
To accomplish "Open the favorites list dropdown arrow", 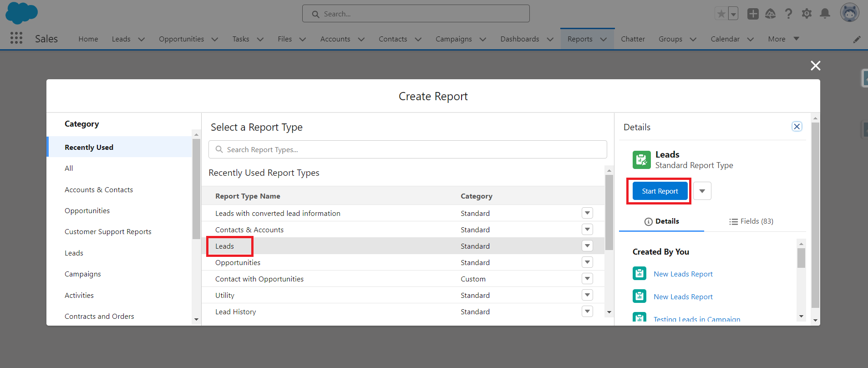I will tap(733, 14).
